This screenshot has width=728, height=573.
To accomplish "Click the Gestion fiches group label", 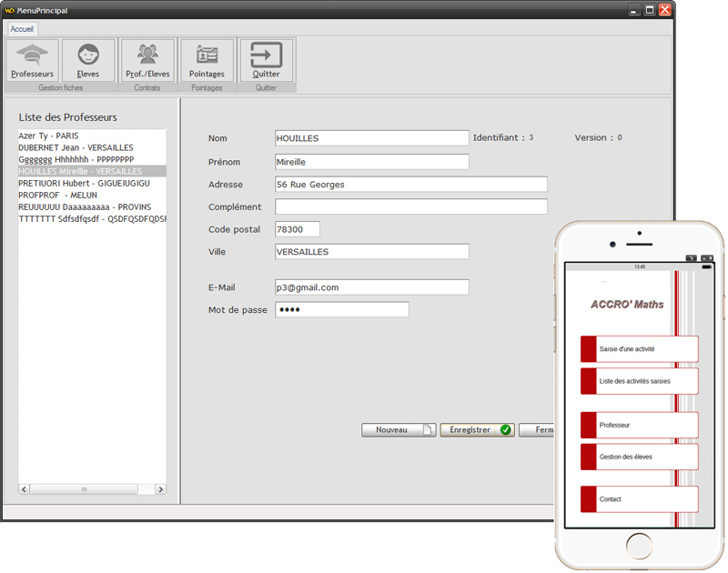I will 60,87.
